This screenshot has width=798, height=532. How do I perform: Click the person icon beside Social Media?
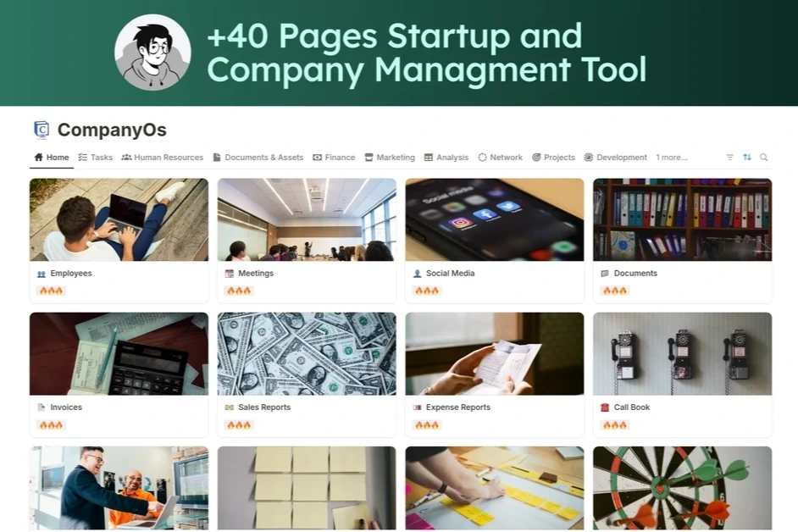(417, 274)
